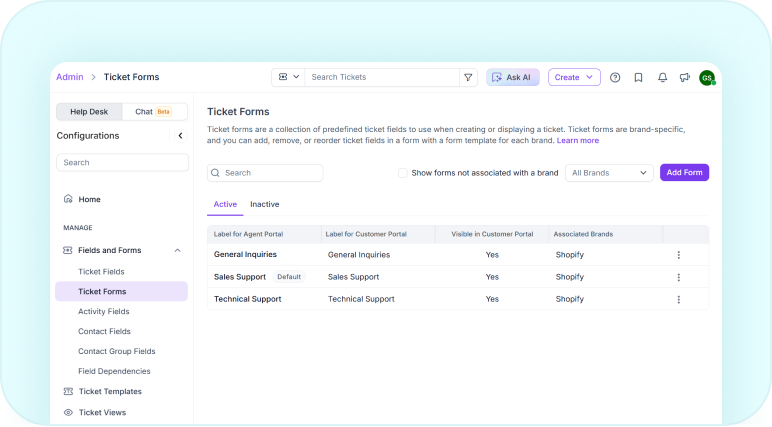
Task: Open Field Dependencies in sidebar
Action: tap(114, 371)
